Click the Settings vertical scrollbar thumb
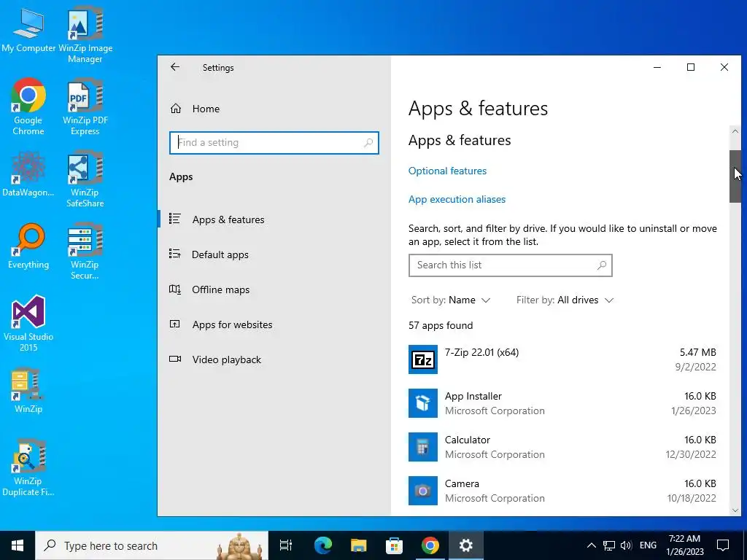This screenshot has width=747, height=560. coord(735,176)
